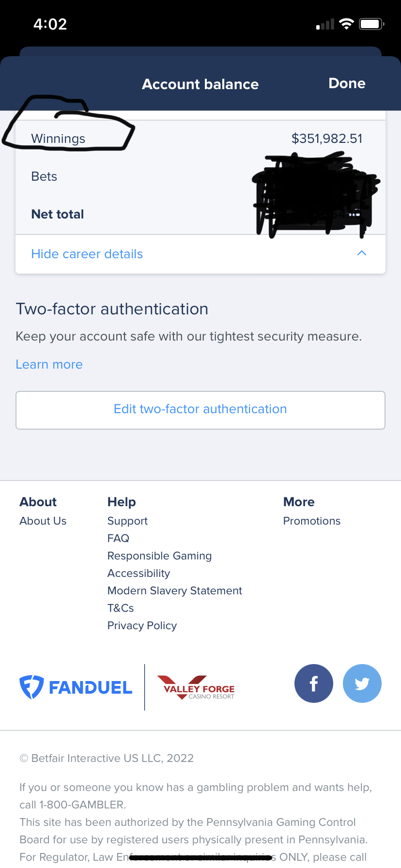Open the T&Cs link
This screenshot has width=401, height=868.
121,608
